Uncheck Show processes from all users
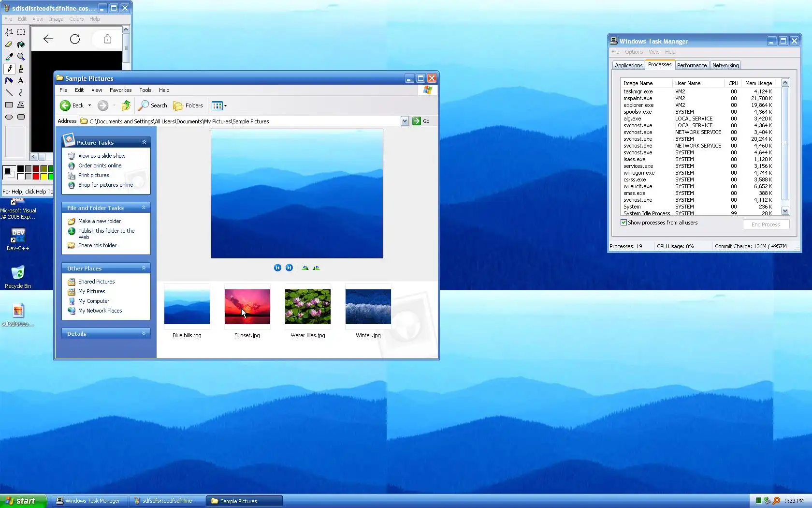 [623, 223]
